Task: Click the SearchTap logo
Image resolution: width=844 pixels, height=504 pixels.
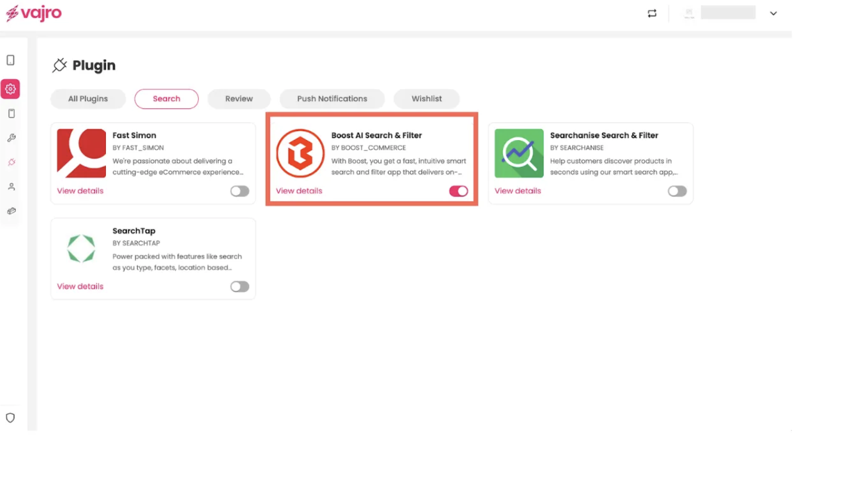Action: [x=81, y=248]
